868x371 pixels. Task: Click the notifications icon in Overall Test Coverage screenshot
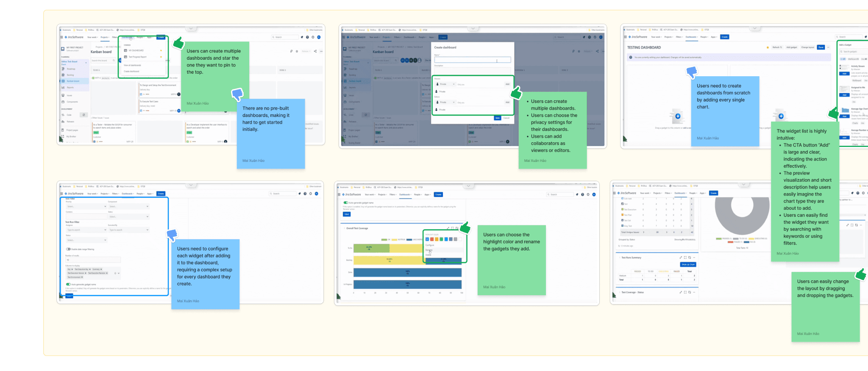click(x=577, y=194)
